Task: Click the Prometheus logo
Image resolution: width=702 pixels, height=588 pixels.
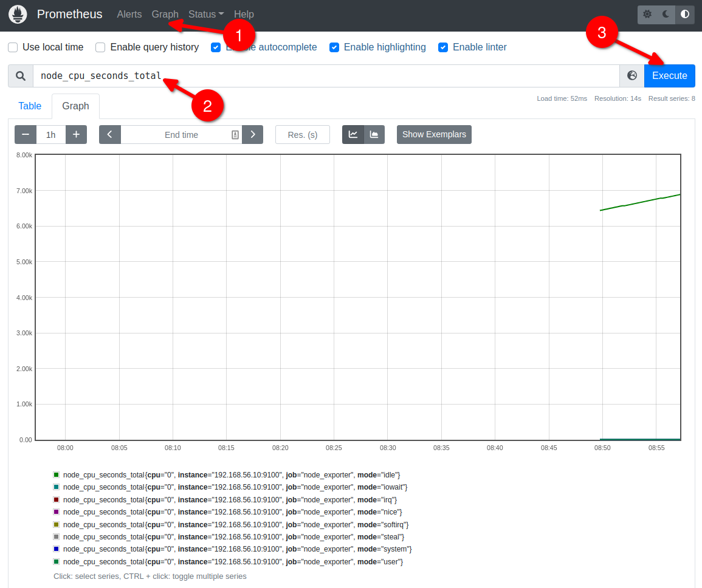Action: [18, 14]
